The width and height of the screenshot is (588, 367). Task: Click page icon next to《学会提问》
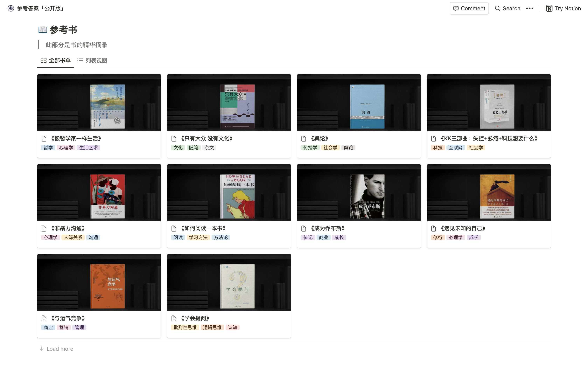[174, 318]
